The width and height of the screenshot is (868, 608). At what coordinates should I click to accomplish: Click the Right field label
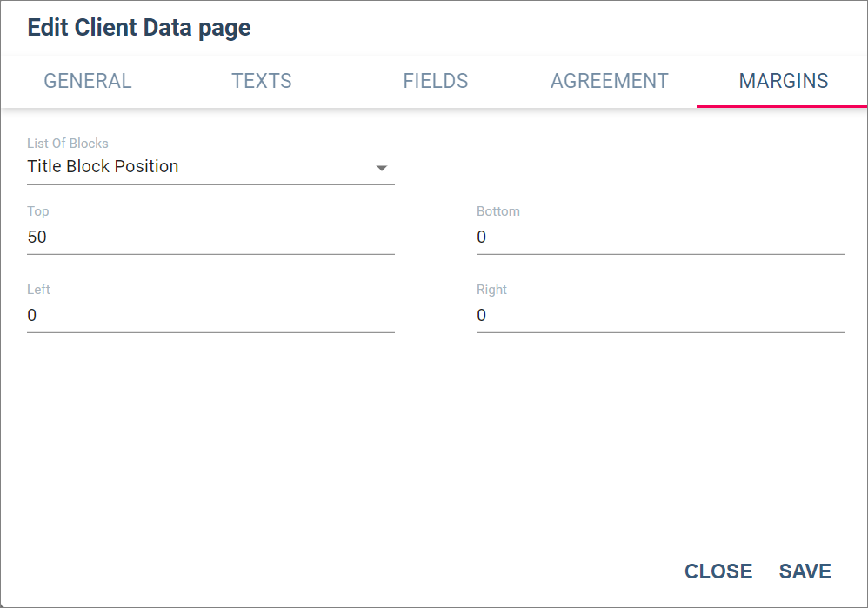[491, 290]
